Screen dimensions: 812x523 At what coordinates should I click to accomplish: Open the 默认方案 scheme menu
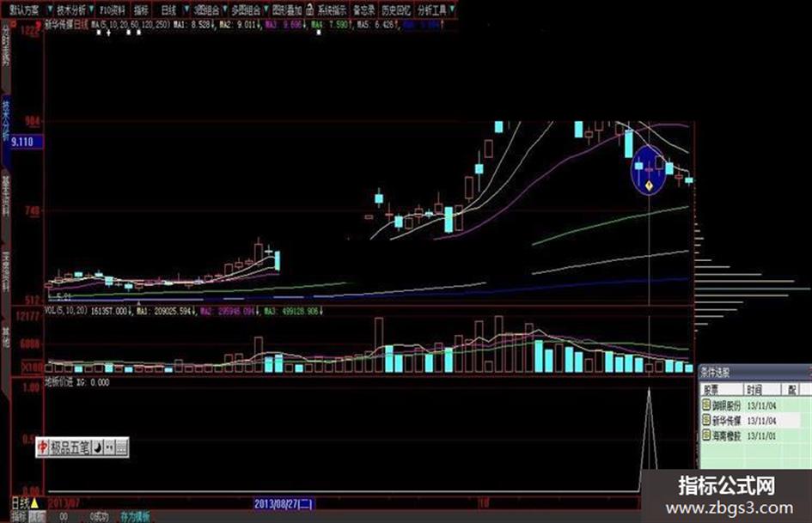24,9
